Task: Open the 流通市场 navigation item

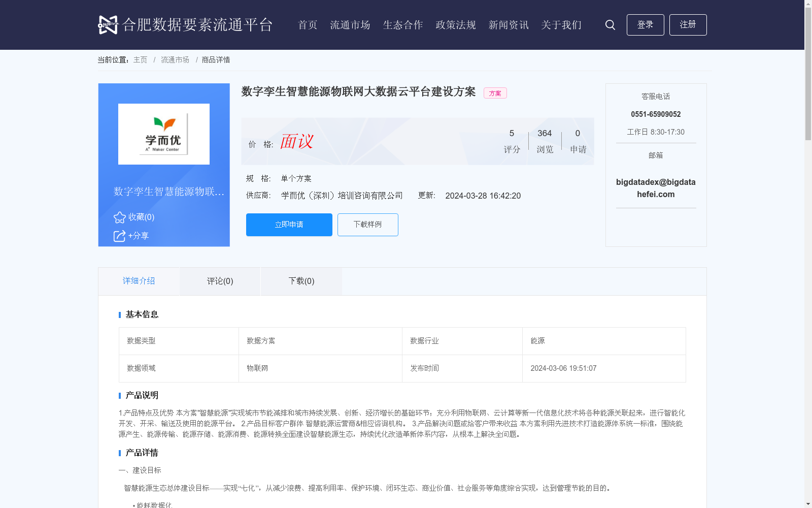Action: tap(350, 25)
